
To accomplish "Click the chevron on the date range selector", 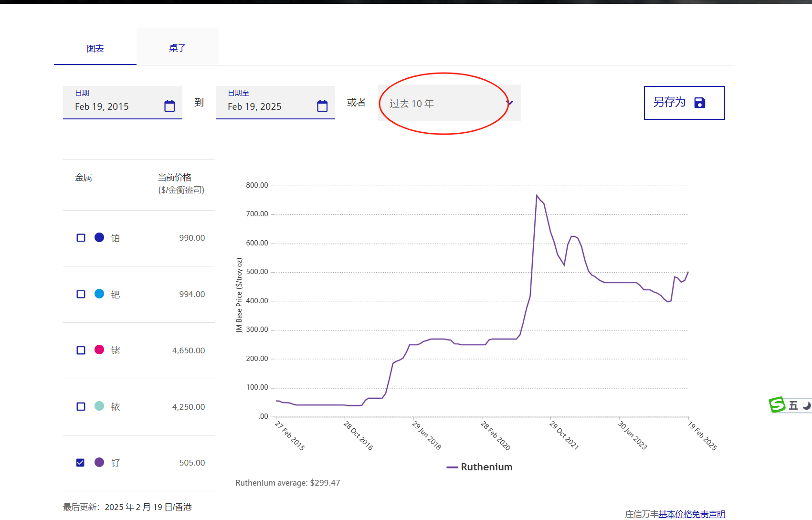I will [509, 103].
